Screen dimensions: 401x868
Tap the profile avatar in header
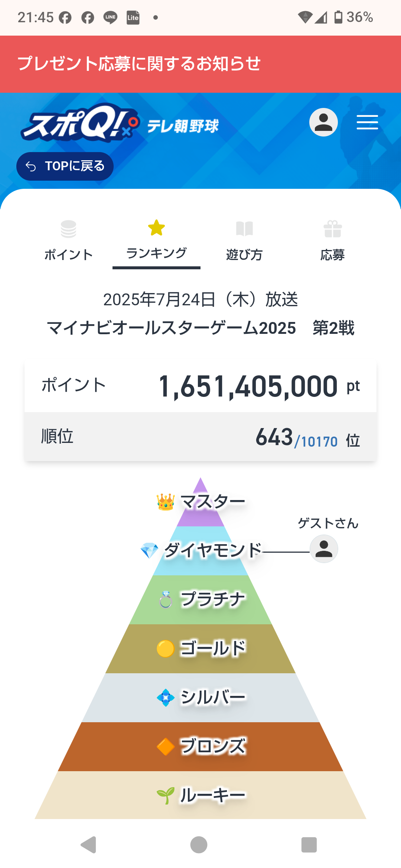[x=323, y=122]
